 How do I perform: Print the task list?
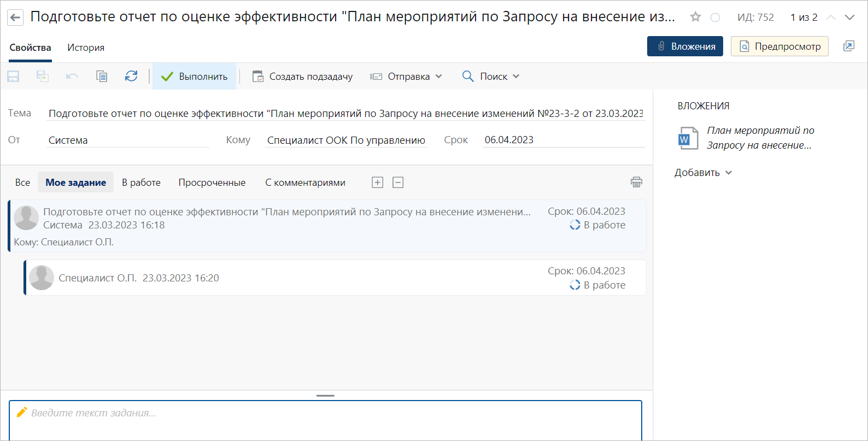[x=636, y=183]
